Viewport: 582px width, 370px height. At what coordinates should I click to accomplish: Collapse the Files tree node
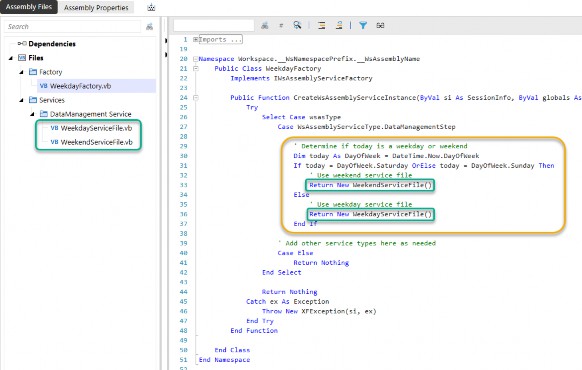click(11, 58)
